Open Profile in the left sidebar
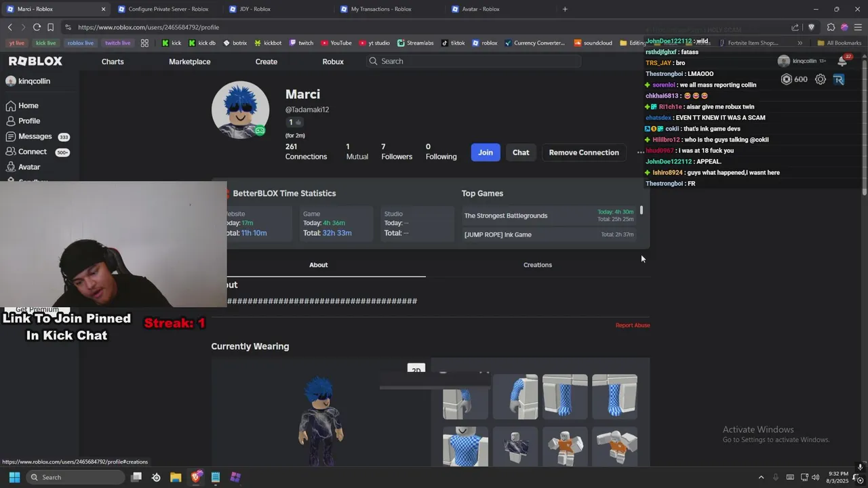868x488 pixels. click(23, 121)
